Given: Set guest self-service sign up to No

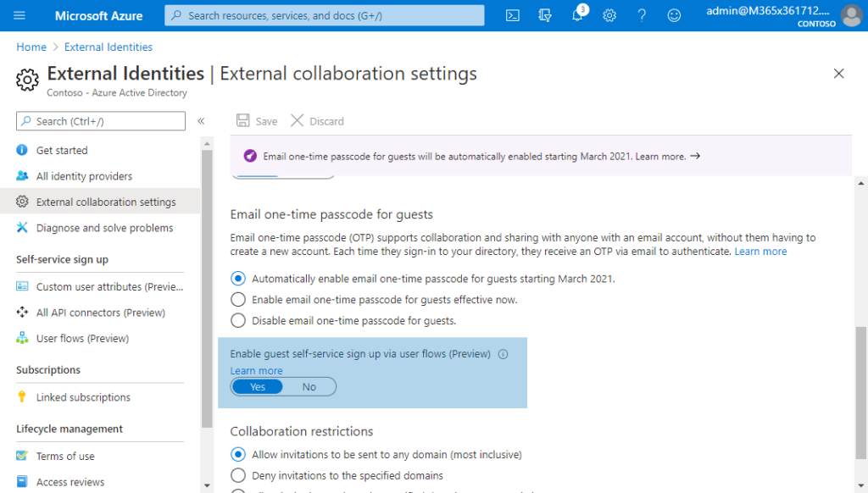Looking at the screenshot, I should click(x=309, y=387).
